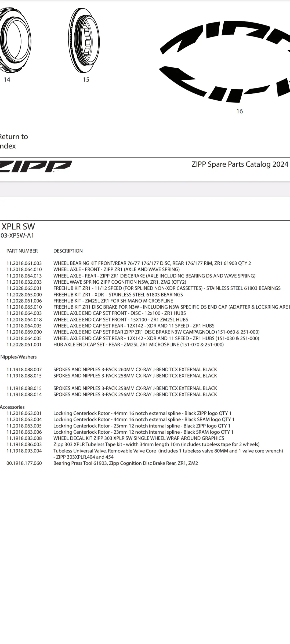The width and height of the screenshot is (290, 644).
Task: Click 'WHEEL AXLE END CAP SET FRONT - 15X100' row
Action: coord(121,320)
